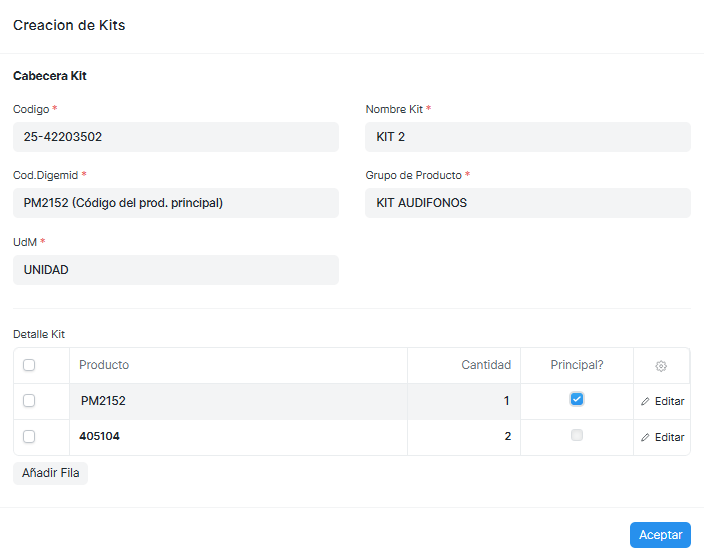704x558 pixels.
Task: Click the Cantidad value for 405104
Action: pyautogui.click(x=464, y=437)
